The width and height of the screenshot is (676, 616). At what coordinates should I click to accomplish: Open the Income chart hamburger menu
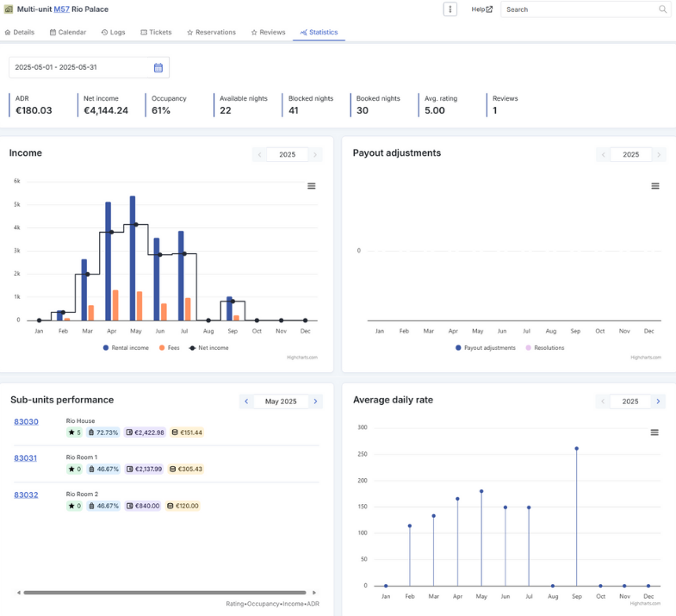coord(311,186)
